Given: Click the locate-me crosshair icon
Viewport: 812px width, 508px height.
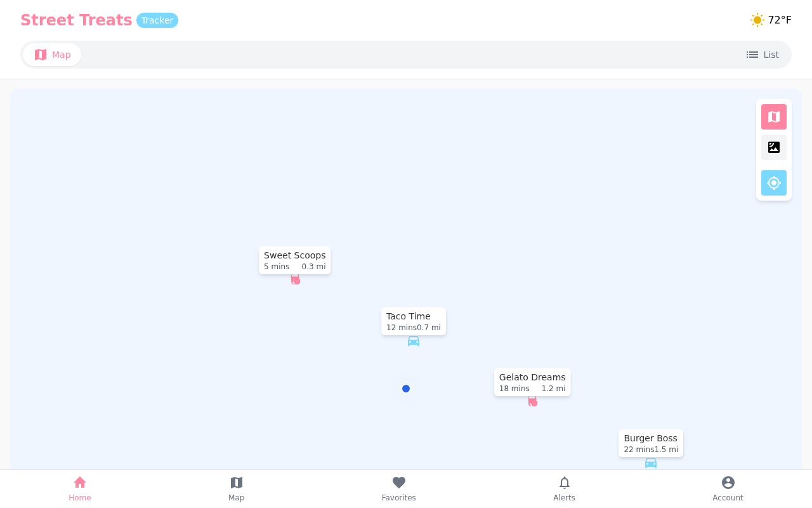Looking at the screenshot, I should [x=773, y=183].
